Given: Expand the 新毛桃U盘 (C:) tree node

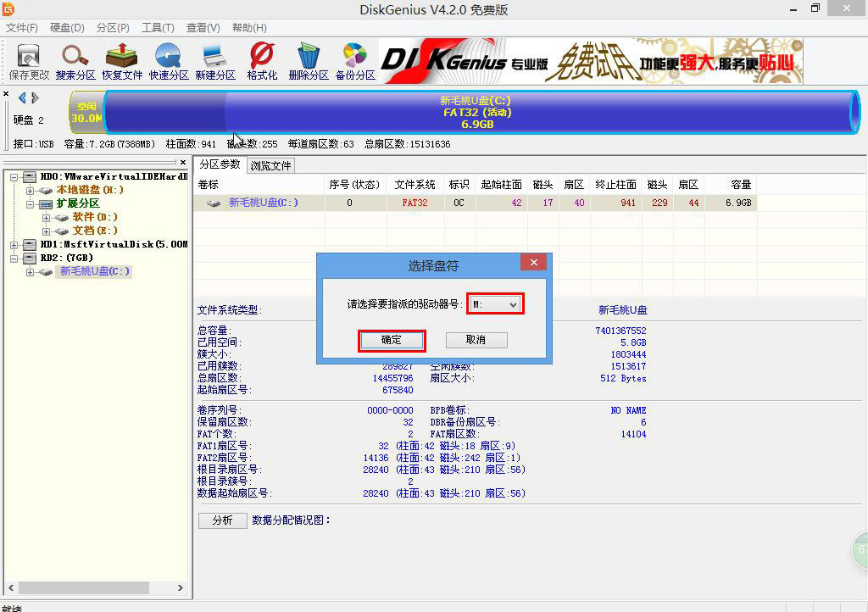Looking at the screenshot, I should 31,272.
